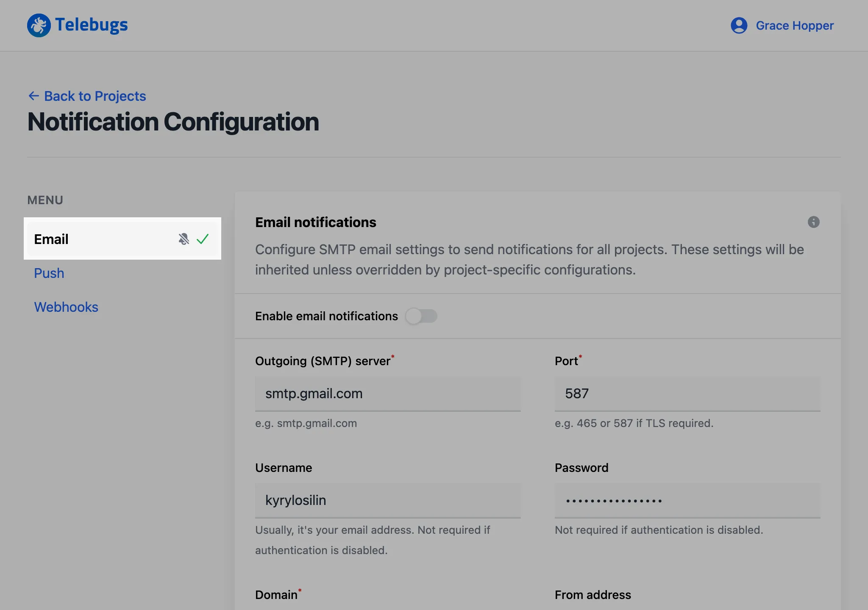
Task: Focus the Outgoing (SMTP) server field
Action: (x=388, y=394)
